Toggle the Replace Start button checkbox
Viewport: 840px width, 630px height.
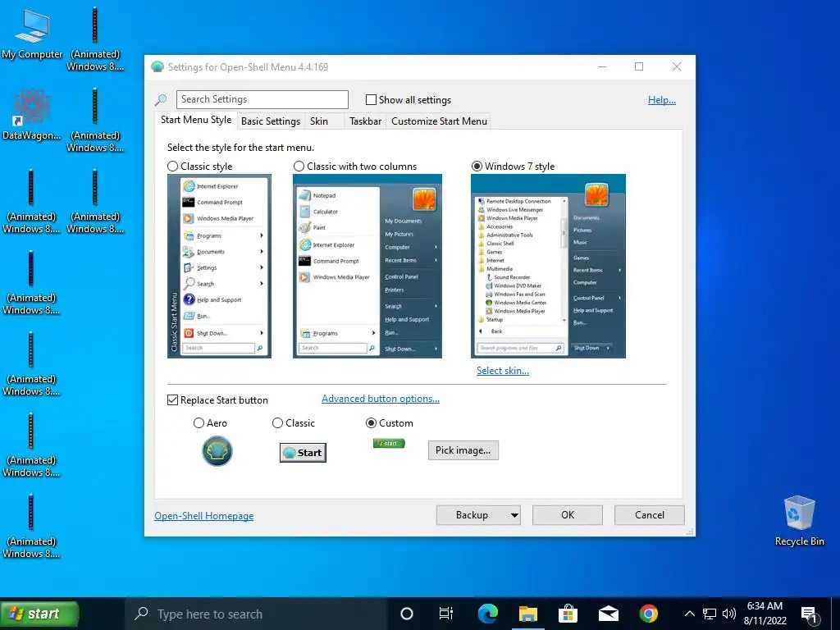click(x=172, y=400)
